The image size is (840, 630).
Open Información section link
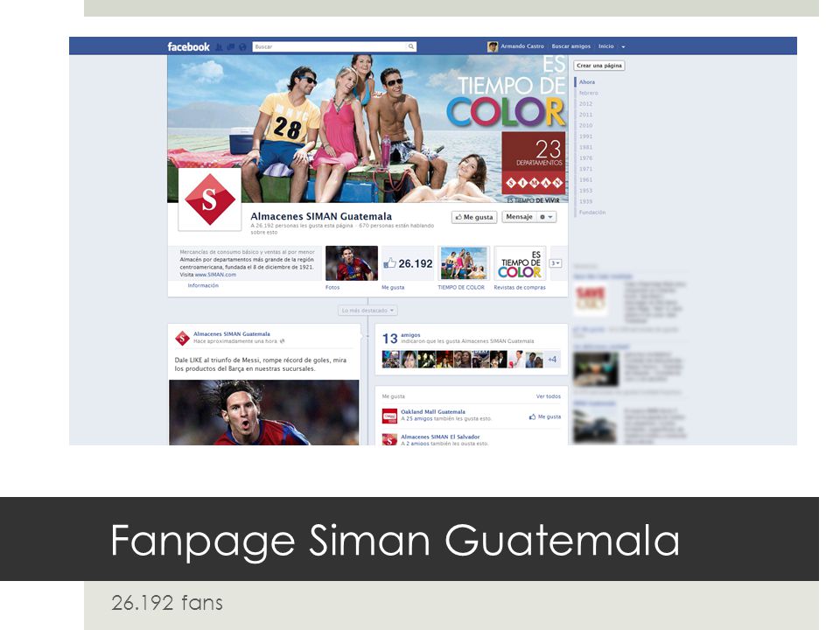click(x=203, y=285)
